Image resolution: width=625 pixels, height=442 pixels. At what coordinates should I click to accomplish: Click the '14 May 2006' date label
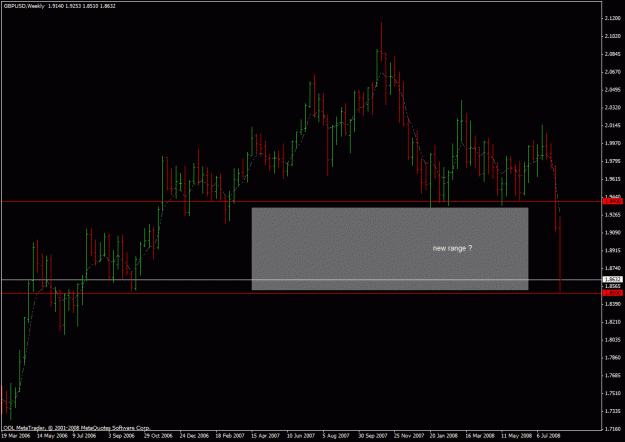pos(52,436)
